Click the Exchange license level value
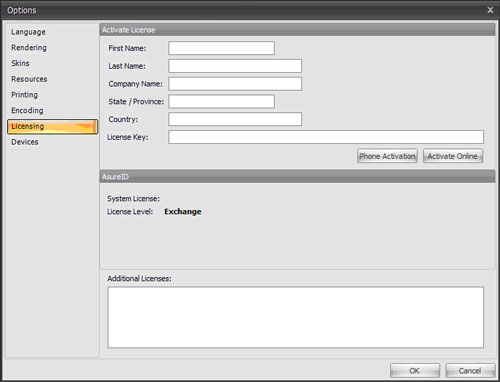Viewport: 500px width, 382px height. coord(183,212)
